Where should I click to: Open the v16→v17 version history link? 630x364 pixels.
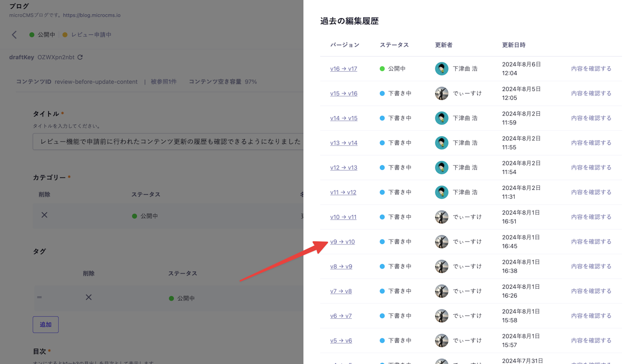(x=344, y=68)
